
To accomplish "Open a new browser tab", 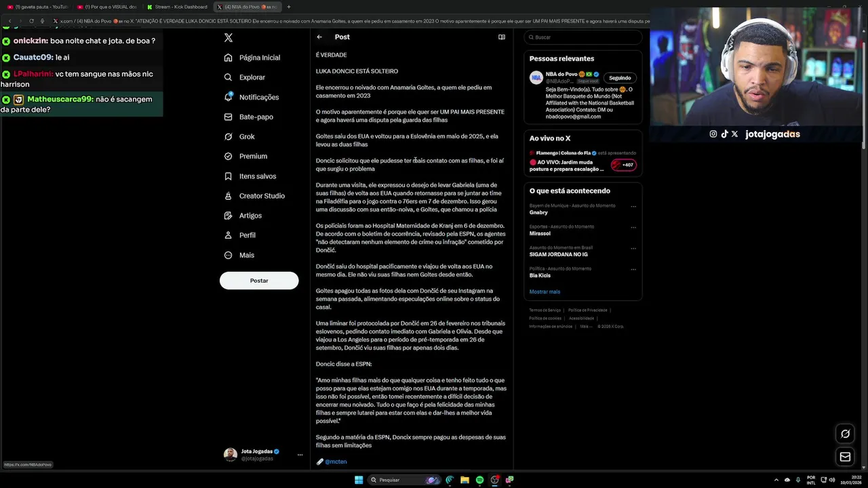I will (x=289, y=7).
